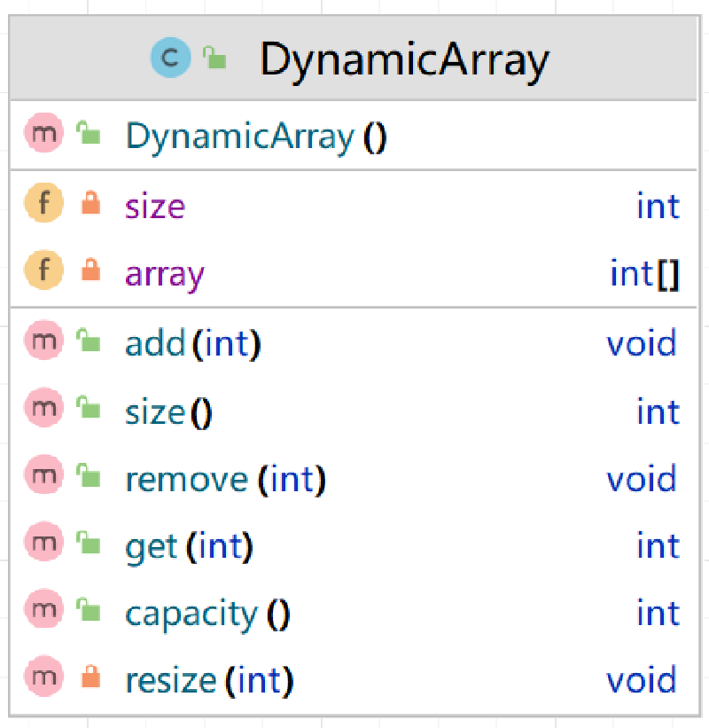Click the int[] type of array field
The image size is (709, 728).
pos(645,274)
